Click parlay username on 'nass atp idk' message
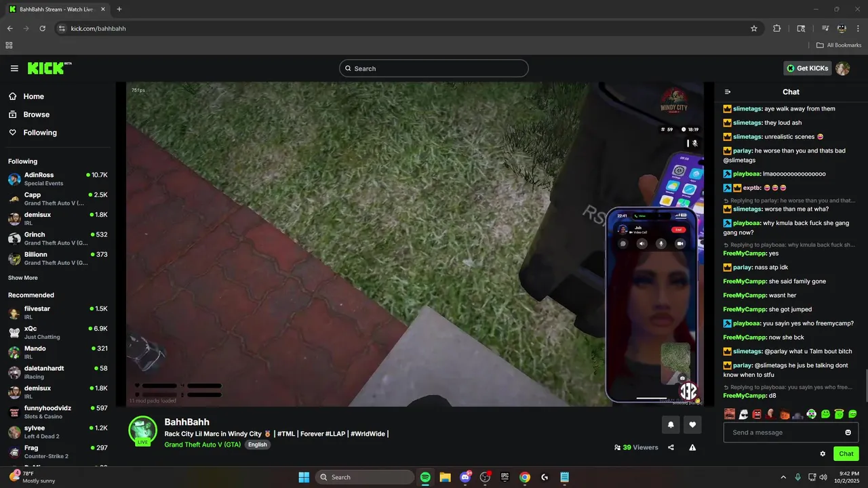This screenshot has width=868, height=488. [x=743, y=268]
